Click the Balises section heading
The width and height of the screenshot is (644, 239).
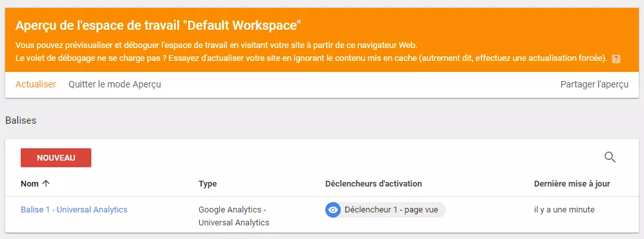pyautogui.click(x=21, y=120)
